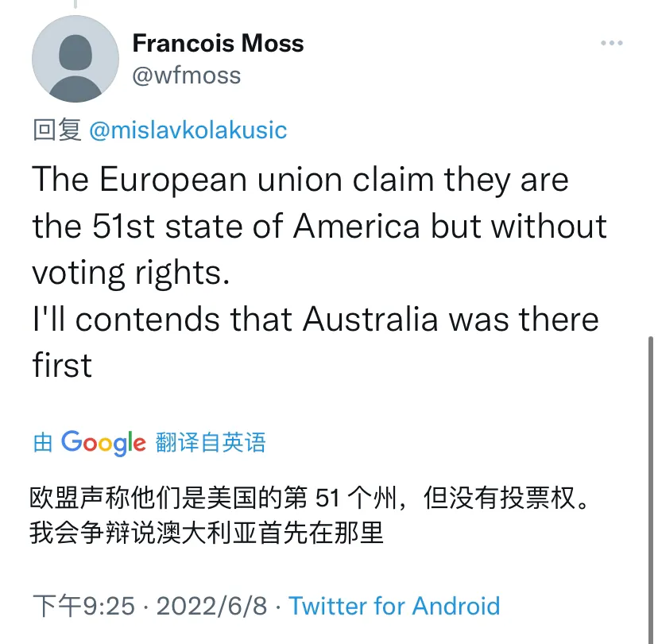
Task: Click the thread connector line above the avatar
Action: coord(75,4)
